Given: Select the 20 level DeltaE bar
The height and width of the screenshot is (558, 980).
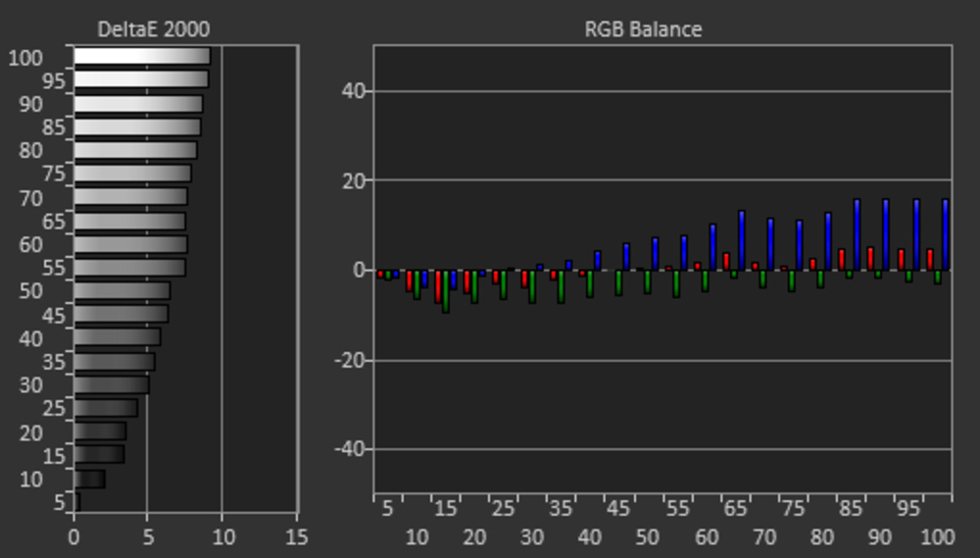Looking at the screenshot, I should 100,431.
